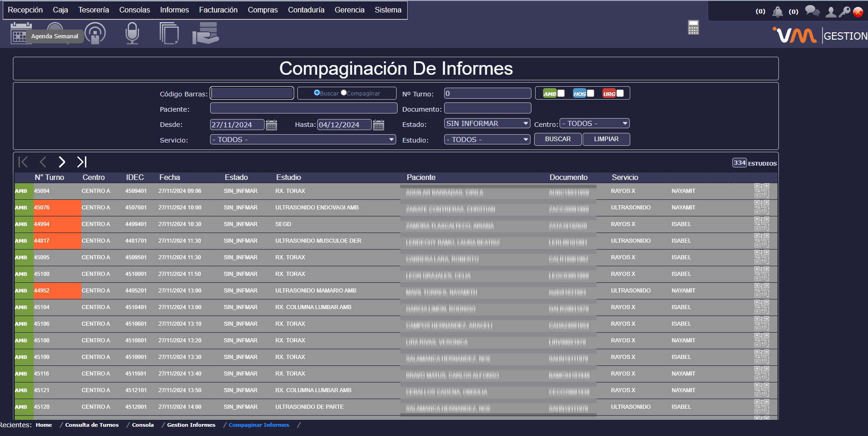This screenshot has height=436, width=868.
Task: Open the Gerencia menu
Action: click(350, 10)
